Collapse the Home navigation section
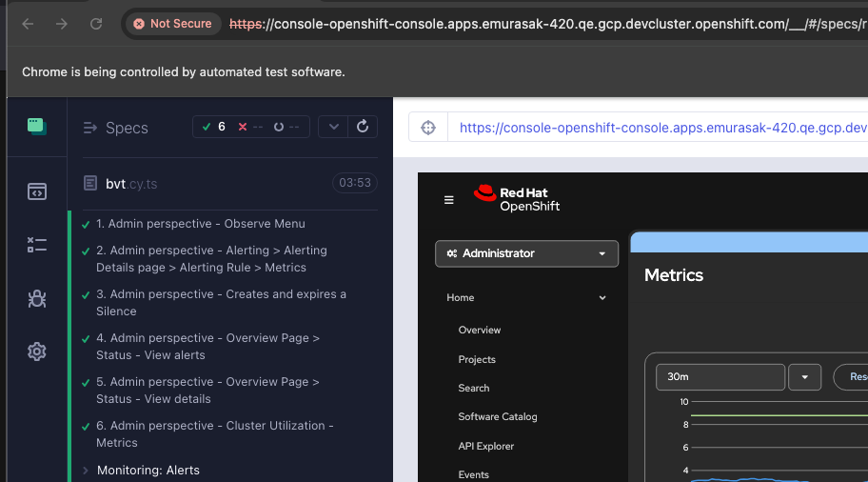 click(x=526, y=297)
